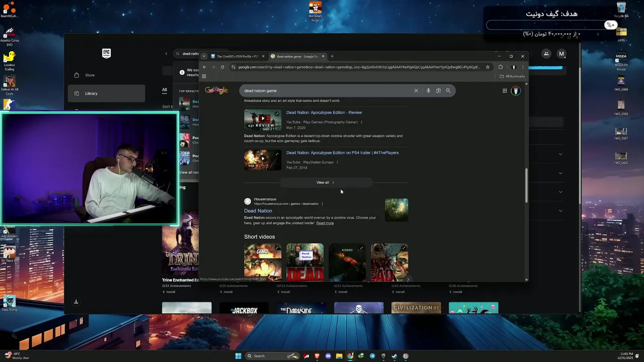Open the Google apps grid icon
This screenshot has height=362, width=644.
tap(505, 90)
